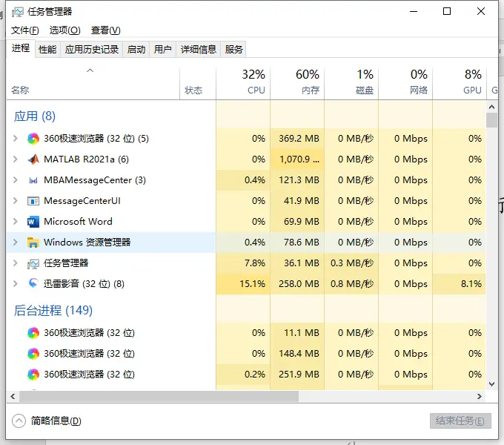Click the 结束任务(E) button
Image resolution: width=504 pixels, height=445 pixels.
(460, 421)
